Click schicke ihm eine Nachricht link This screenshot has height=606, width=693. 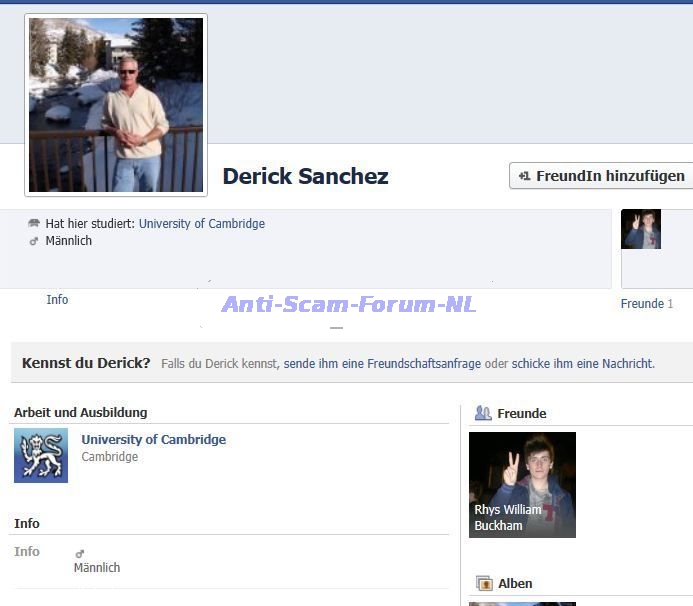click(x=582, y=364)
